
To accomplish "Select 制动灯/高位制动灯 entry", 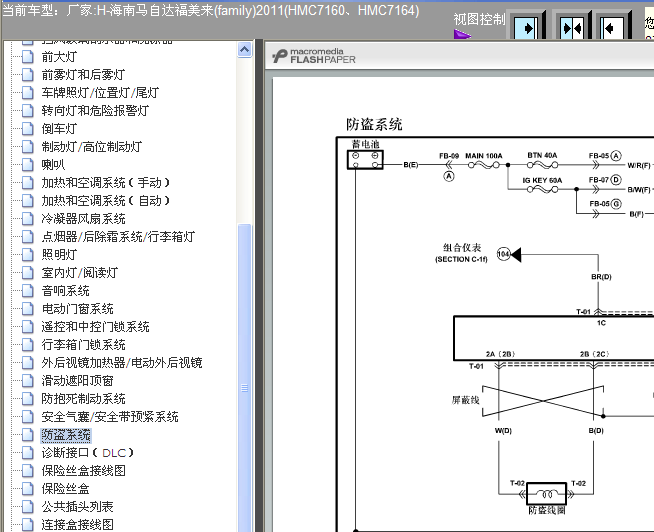I will pyautogui.click(x=92, y=146).
